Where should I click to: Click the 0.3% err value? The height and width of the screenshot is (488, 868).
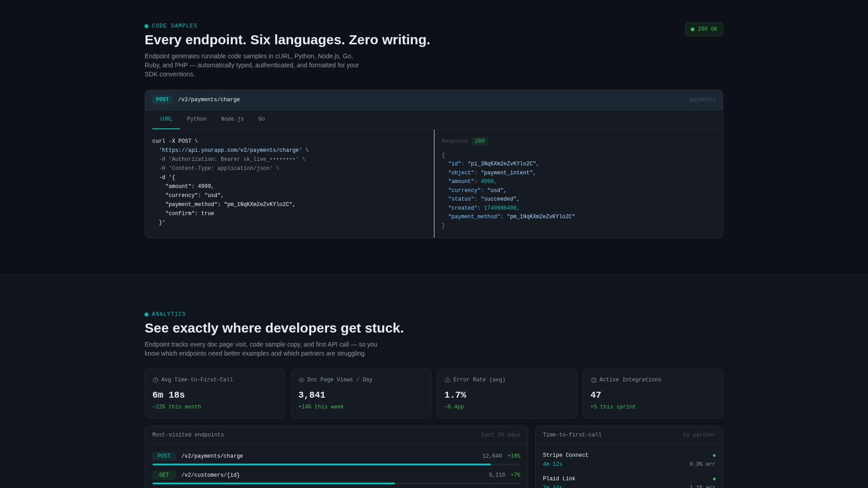coord(703,465)
